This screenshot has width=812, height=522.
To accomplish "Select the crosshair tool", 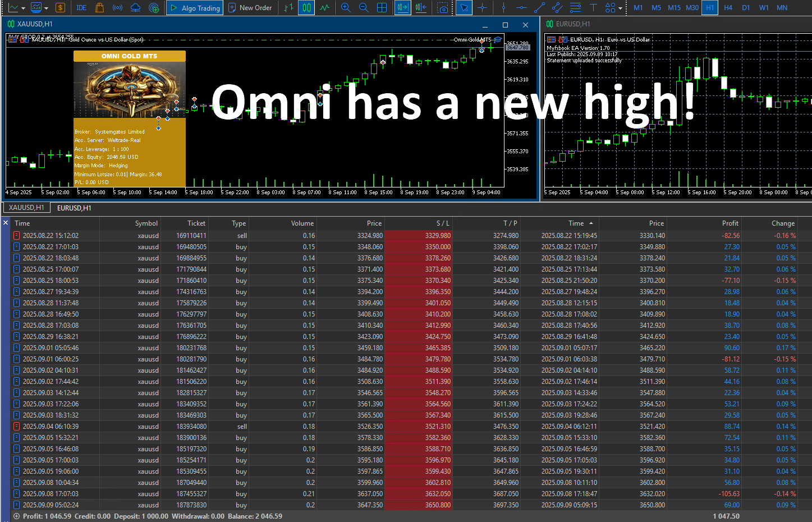I will 482,8.
